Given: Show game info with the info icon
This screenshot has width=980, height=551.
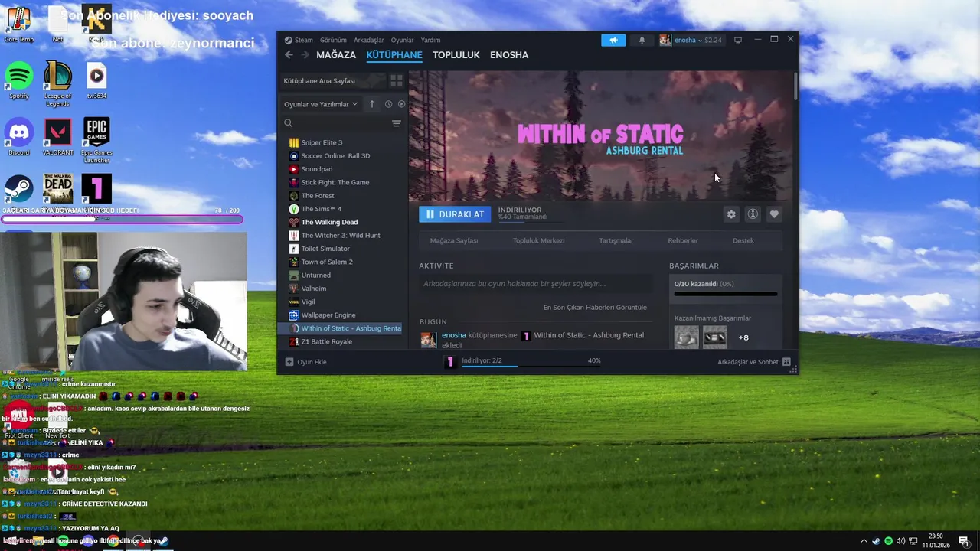Looking at the screenshot, I should [x=753, y=214].
